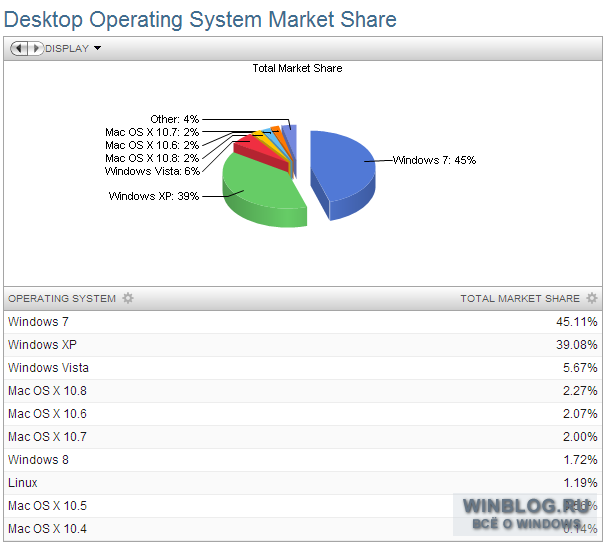Select the Windows XP table row
The width and height of the screenshot is (607, 547).
(x=303, y=345)
